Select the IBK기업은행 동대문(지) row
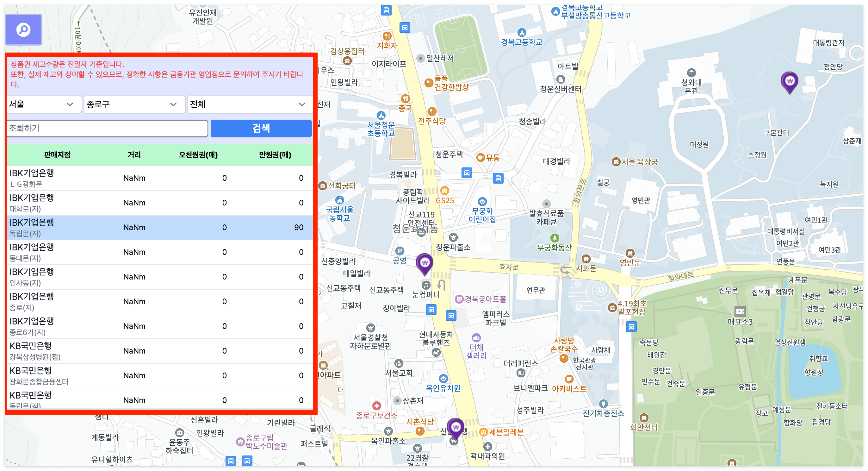The height and width of the screenshot is (471, 868). pos(160,252)
